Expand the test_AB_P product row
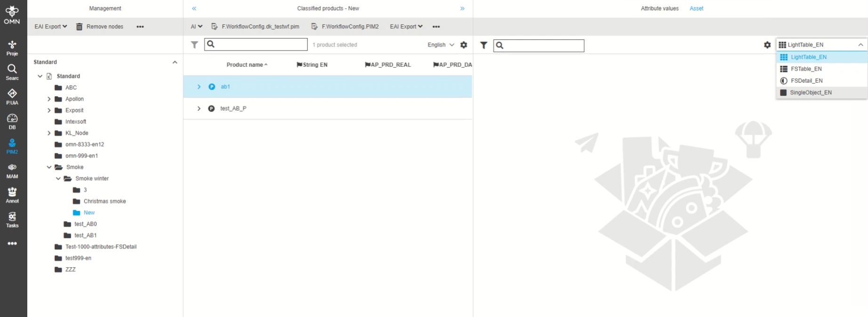Screen dimensions: 868x317 [199, 109]
